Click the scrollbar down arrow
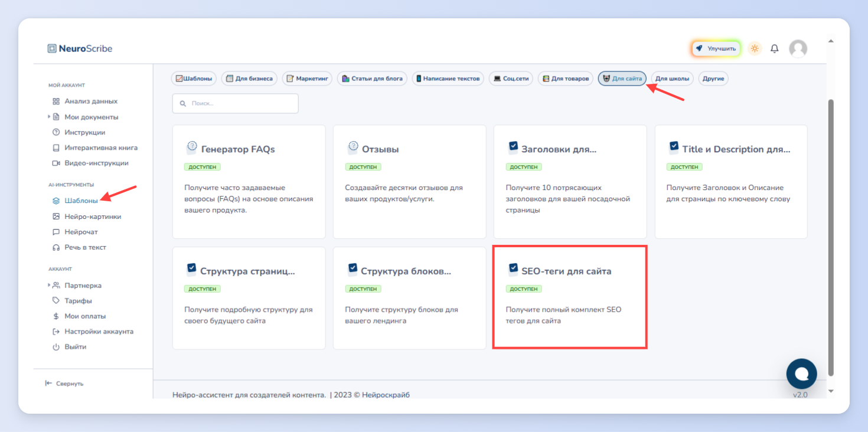The height and width of the screenshot is (432, 868). click(831, 391)
